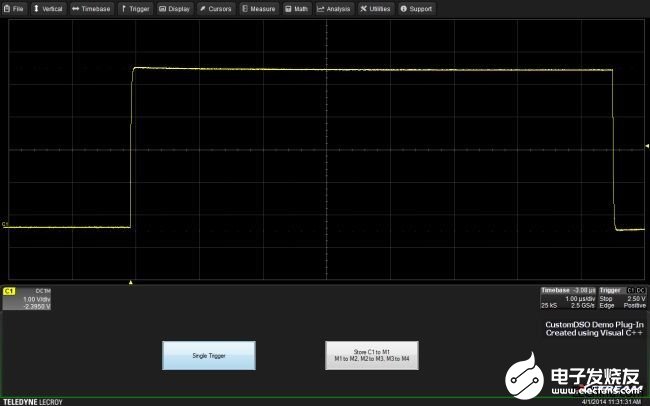
Task: Click the Edge trigger type text
Action: 607,305
